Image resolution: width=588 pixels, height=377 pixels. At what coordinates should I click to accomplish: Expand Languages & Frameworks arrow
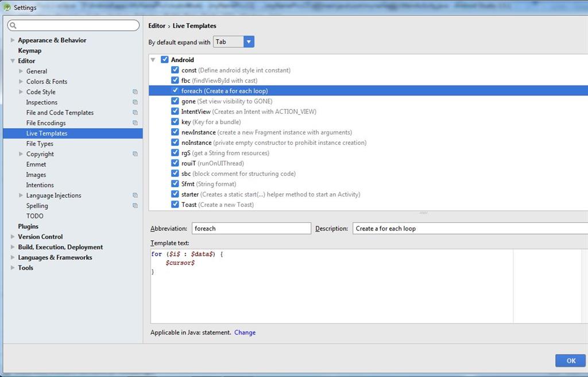[13, 257]
